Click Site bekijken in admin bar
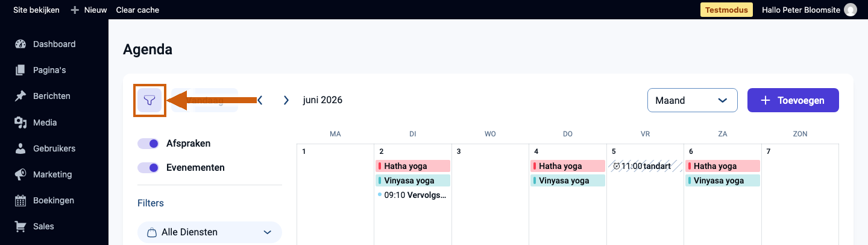This screenshot has height=245, width=868. click(36, 10)
